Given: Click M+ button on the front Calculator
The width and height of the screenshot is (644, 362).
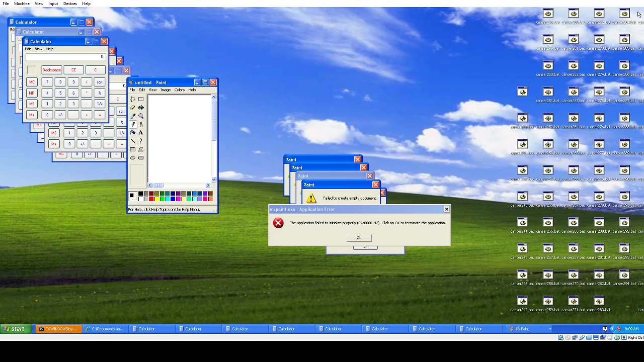Looking at the screenshot, I should coord(32,115).
